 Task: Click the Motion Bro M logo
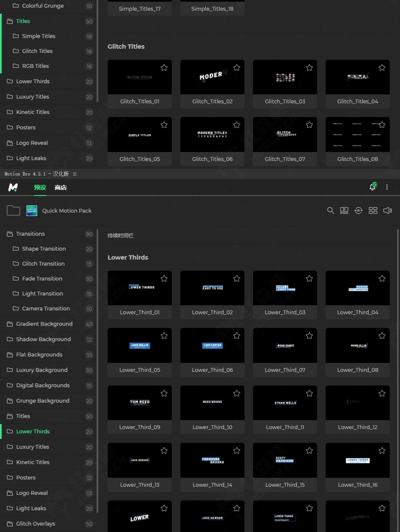(x=13, y=187)
